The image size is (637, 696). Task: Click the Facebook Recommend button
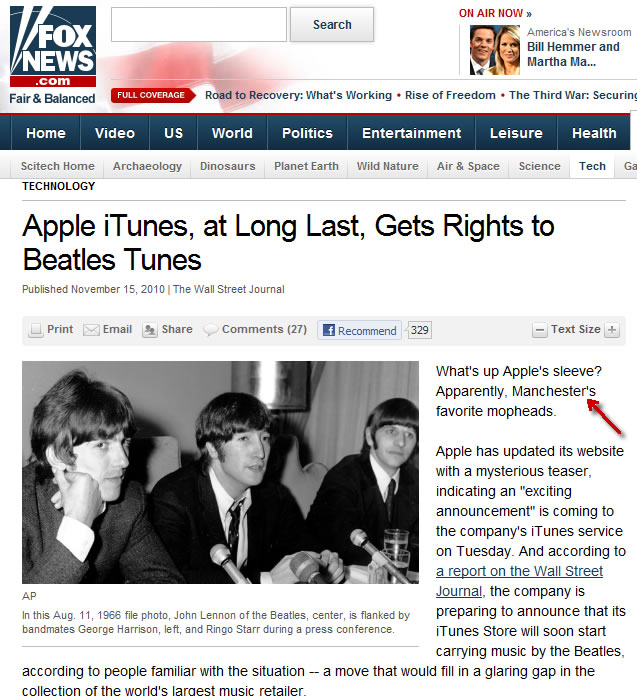(360, 330)
